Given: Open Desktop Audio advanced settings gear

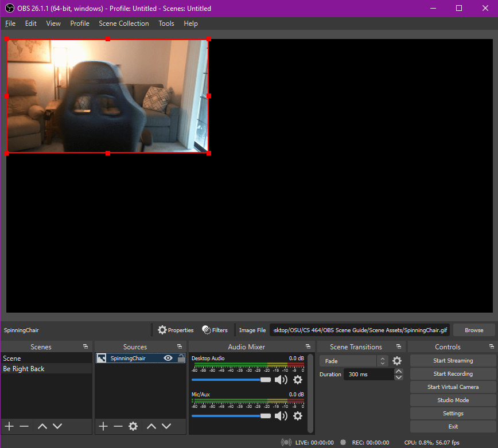Looking at the screenshot, I should [298, 380].
